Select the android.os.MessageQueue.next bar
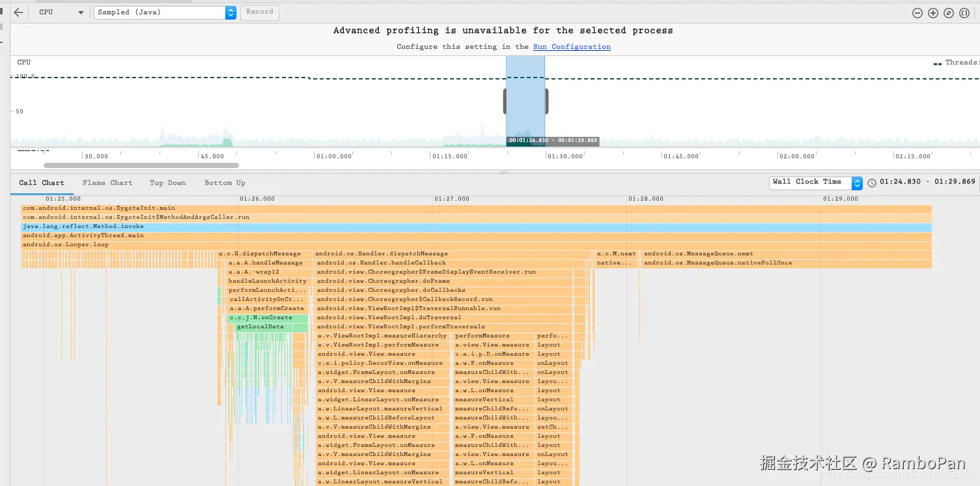The image size is (980, 486). [x=786, y=254]
